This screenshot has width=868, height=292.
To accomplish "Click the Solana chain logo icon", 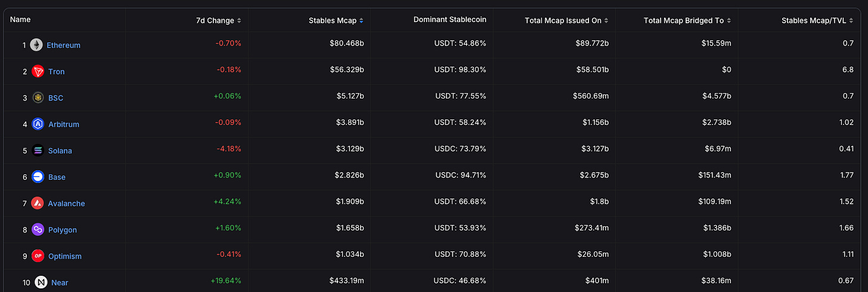I will pyautogui.click(x=38, y=150).
